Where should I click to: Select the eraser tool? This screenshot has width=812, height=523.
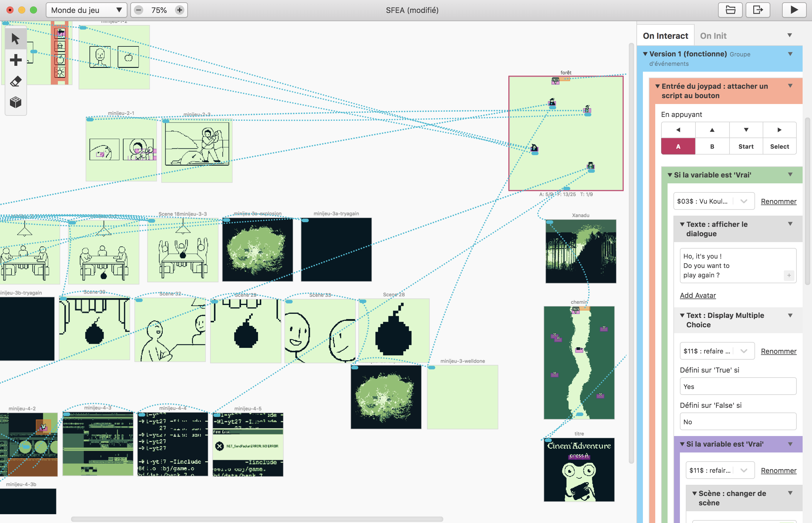pyautogui.click(x=16, y=82)
